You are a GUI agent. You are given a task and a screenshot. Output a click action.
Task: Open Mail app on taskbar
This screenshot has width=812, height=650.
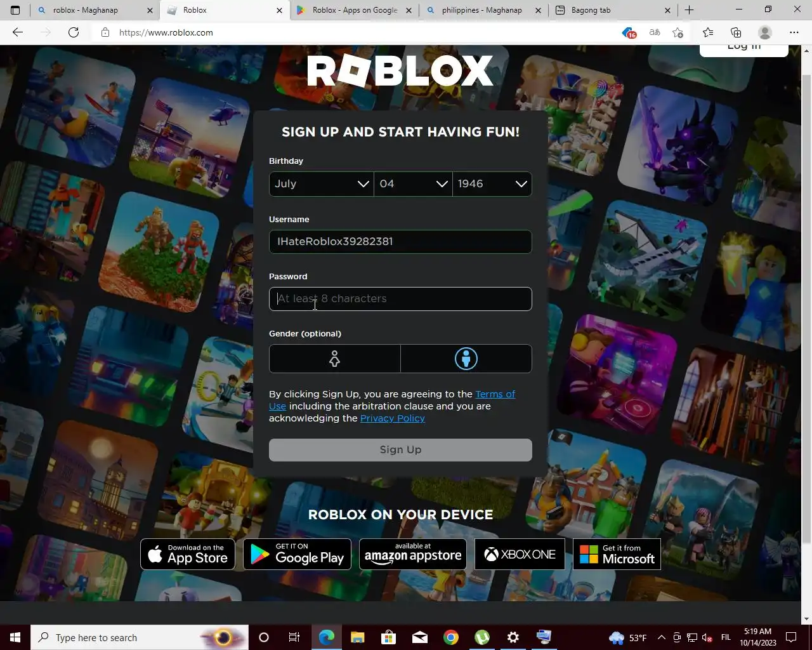tap(419, 637)
